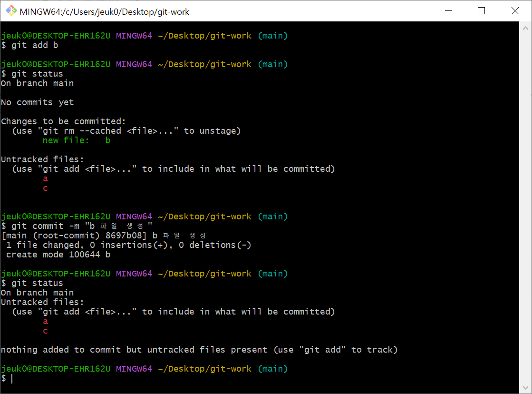Click red untracked file "c" in second status

click(x=46, y=331)
